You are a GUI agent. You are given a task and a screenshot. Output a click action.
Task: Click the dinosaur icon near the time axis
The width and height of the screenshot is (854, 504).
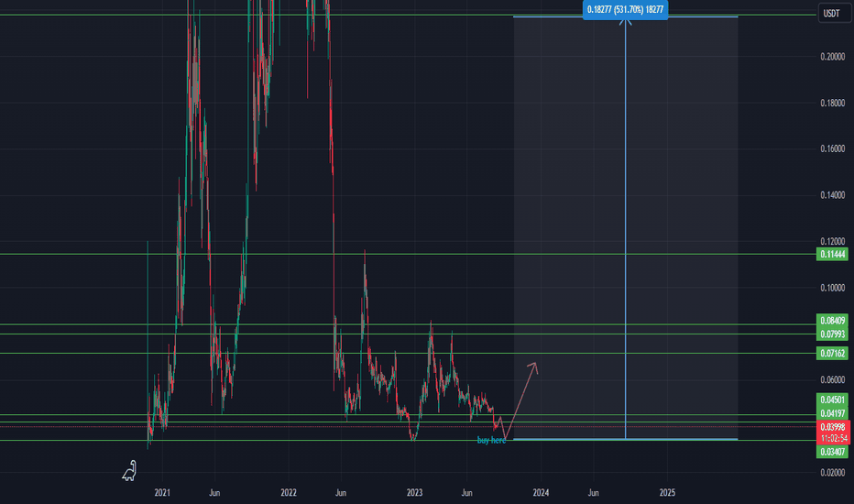point(129,471)
